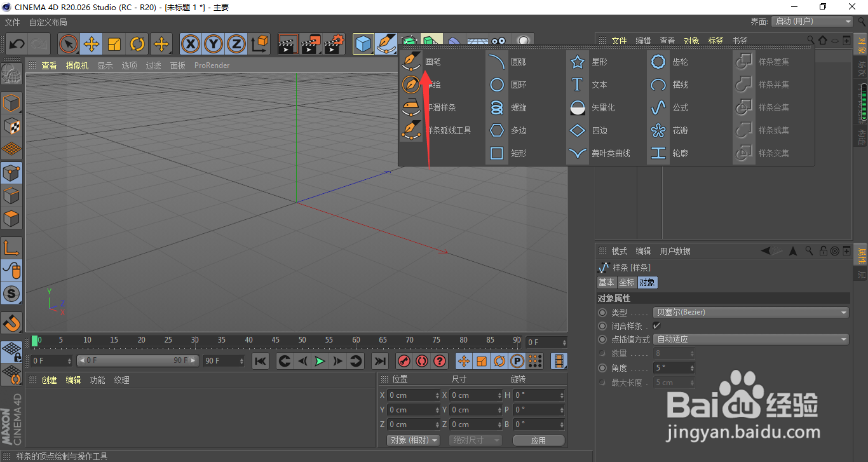
Task: Open 对象 (相对) coordinate dropdown
Action: coord(413,440)
